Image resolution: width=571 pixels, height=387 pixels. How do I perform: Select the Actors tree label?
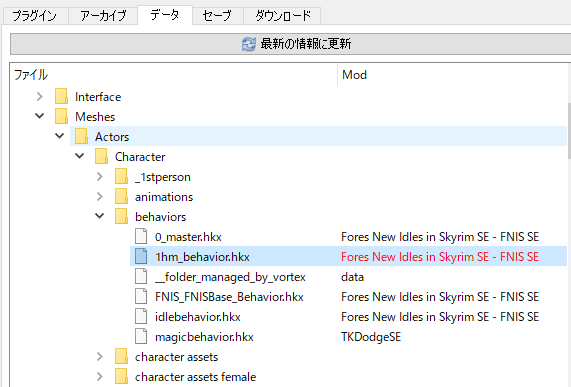pos(112,137)
